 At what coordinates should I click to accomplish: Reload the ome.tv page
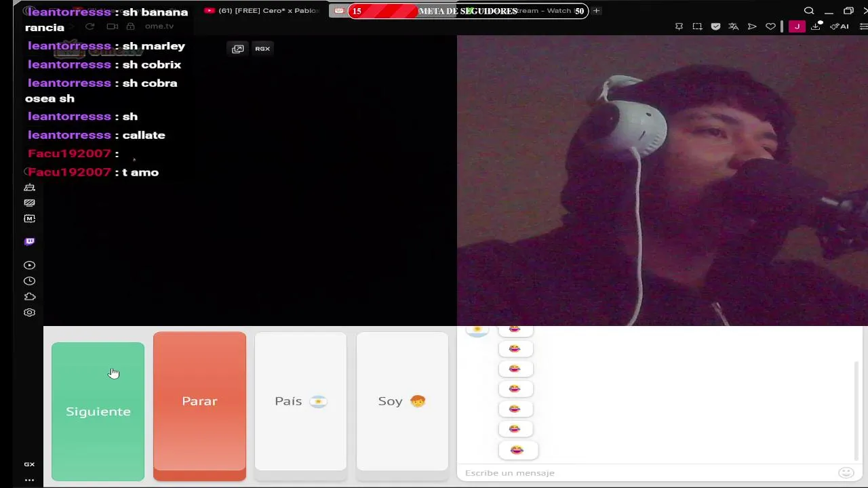click(90, 26)
